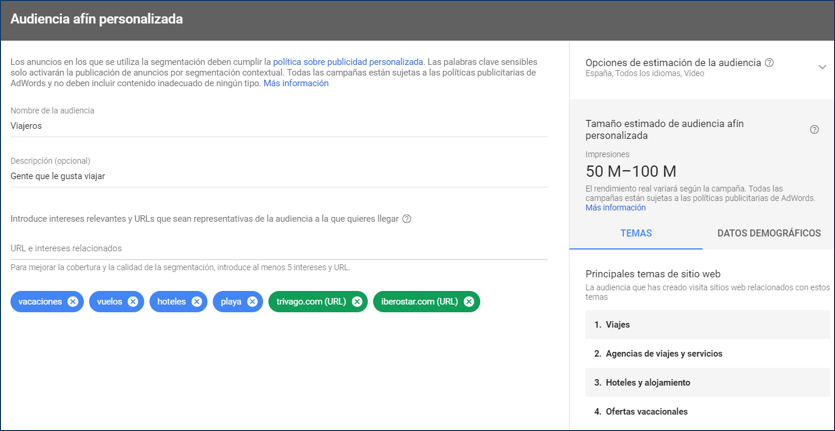Select topic row Hoteles y alojamiento
Screen dimensions: 835x431
click(707, 383)
